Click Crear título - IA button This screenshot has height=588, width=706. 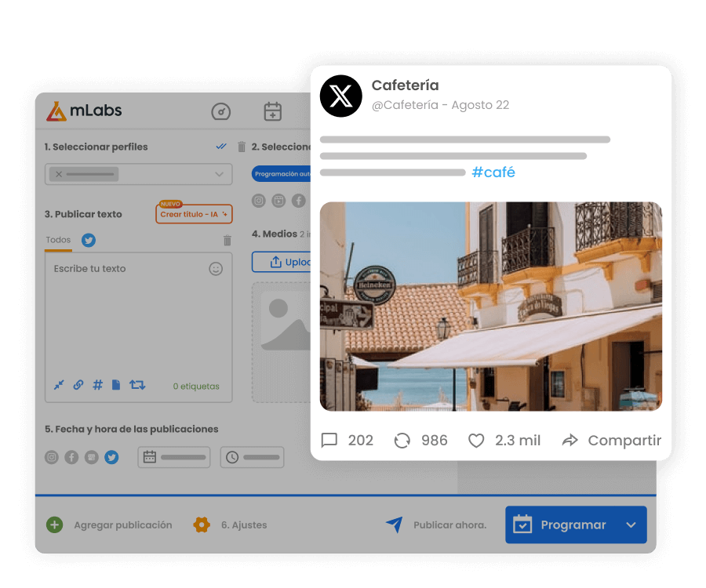[193, 213]
